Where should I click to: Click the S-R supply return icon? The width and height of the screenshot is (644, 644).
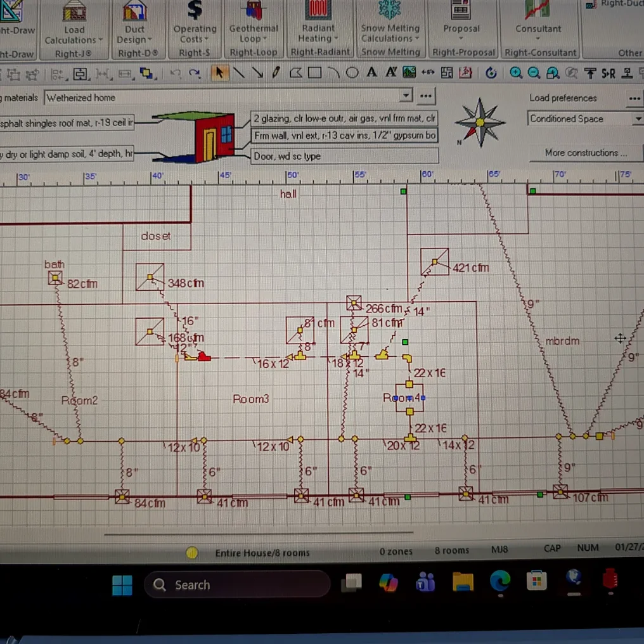(609, 74)
